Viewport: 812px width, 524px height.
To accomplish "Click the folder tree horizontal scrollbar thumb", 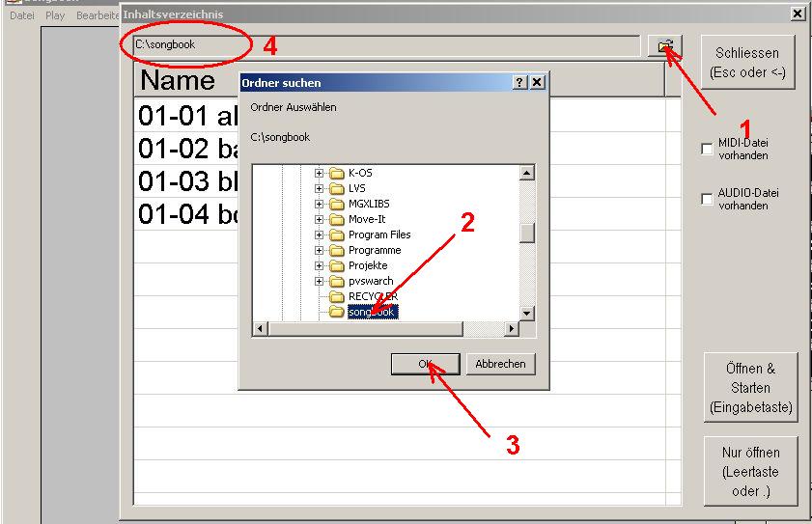I will (x=365, y=329).
